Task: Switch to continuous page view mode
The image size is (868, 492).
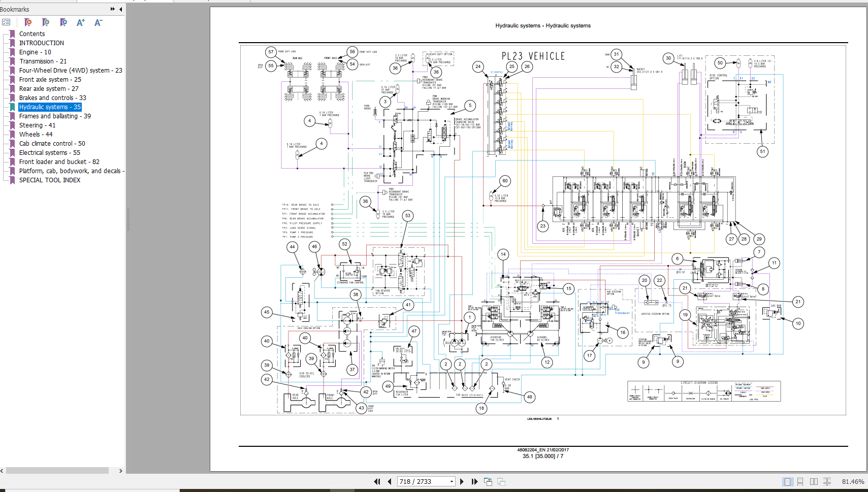Action: tap(800, 481)
